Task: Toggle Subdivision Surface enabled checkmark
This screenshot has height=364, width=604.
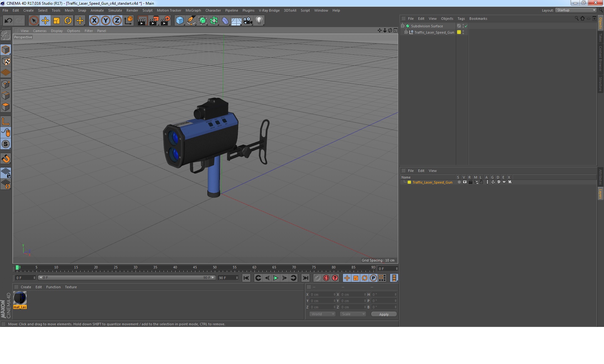Action: tap(466, 26)
